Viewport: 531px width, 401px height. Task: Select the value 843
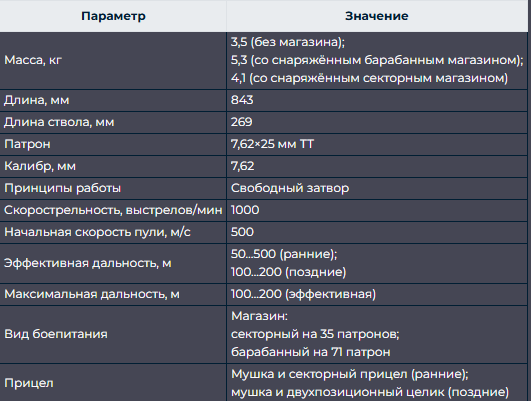pos(242,100)
